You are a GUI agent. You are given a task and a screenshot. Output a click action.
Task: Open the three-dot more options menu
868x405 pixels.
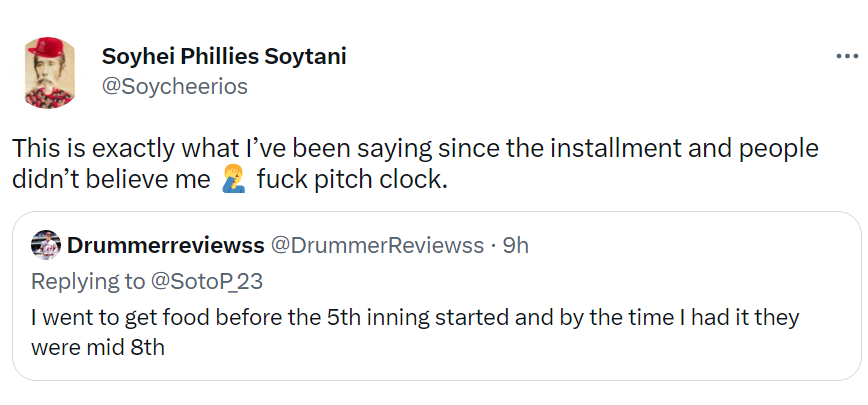coord(846,57)
